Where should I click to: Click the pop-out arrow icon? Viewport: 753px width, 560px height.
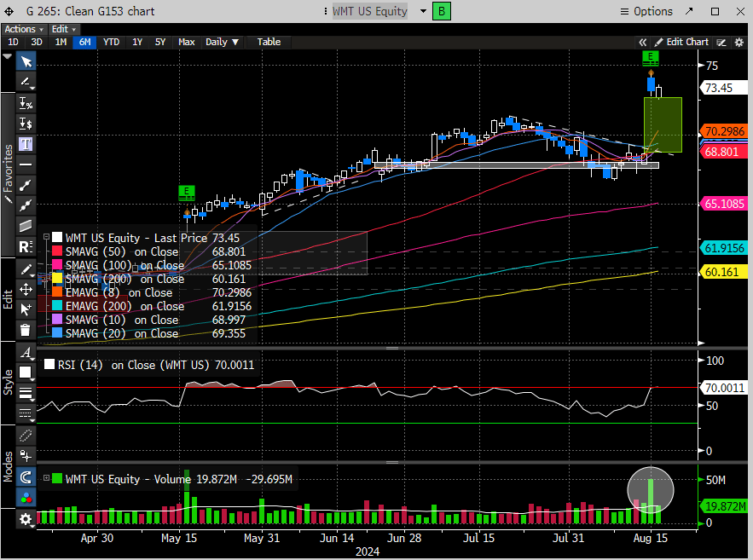pyautogui.click(x=689, y=11)
